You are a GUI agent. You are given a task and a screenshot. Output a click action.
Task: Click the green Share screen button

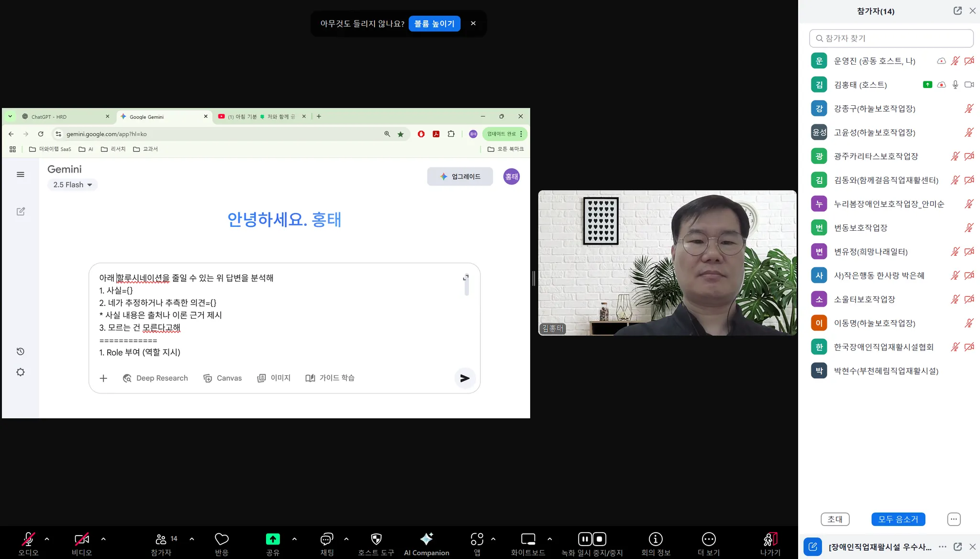(x=273, y=540)
